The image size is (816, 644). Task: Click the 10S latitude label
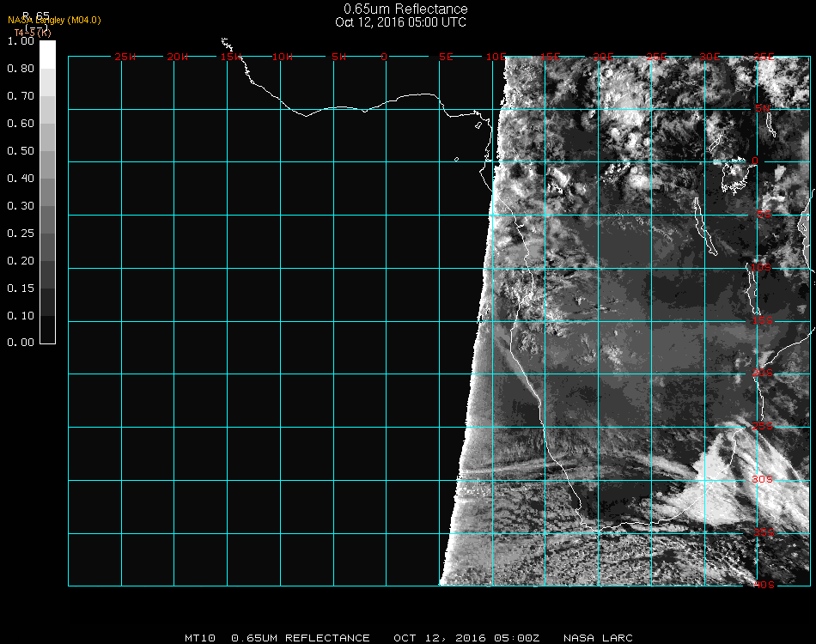point(764,268)
